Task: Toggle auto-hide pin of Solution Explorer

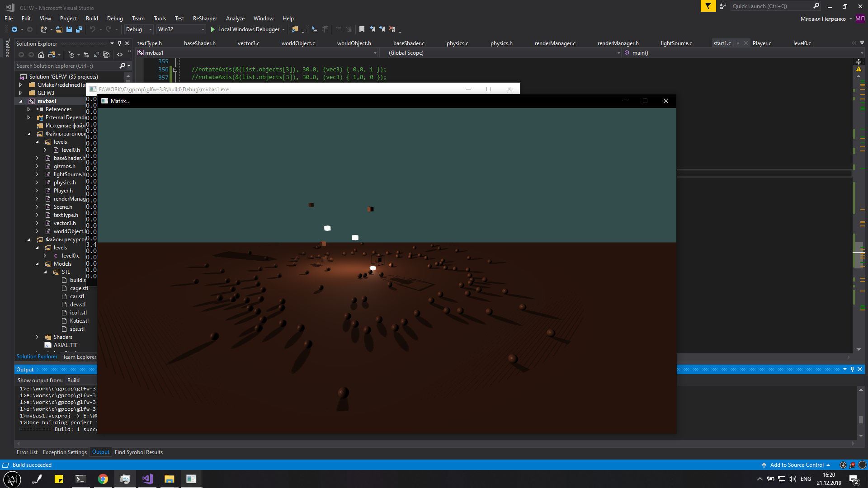Action: [x=119, y=43]
